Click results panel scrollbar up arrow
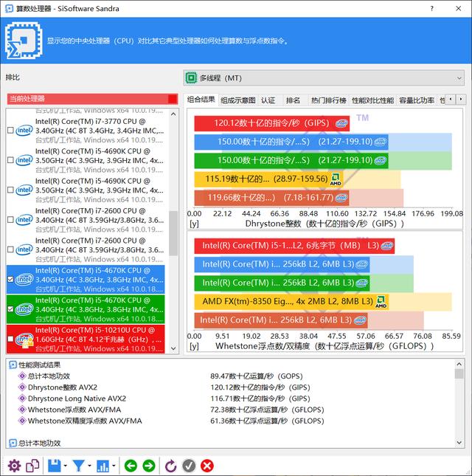The image size is (472, 476). [459, 364]
